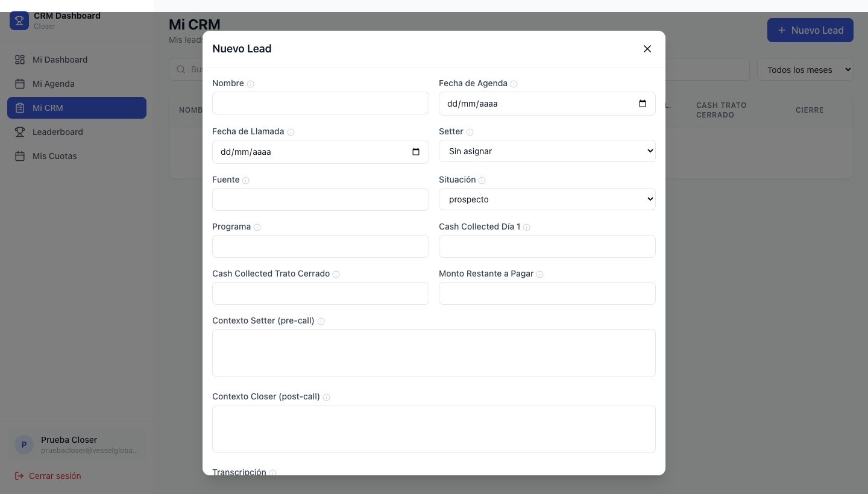Select the Mi Dashboard grid icon

tap(20, 60)
